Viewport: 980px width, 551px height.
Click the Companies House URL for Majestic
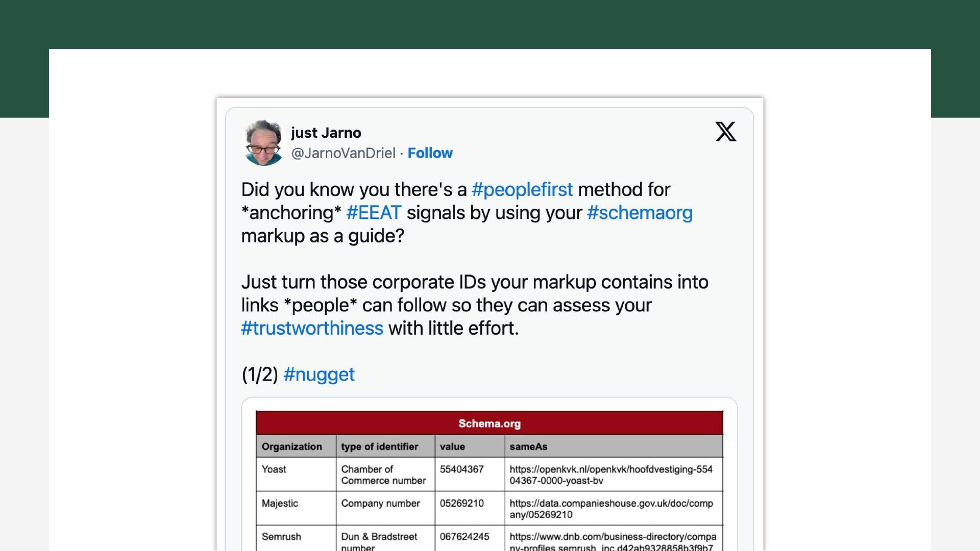pyautogui.click(x=610, y=509)
